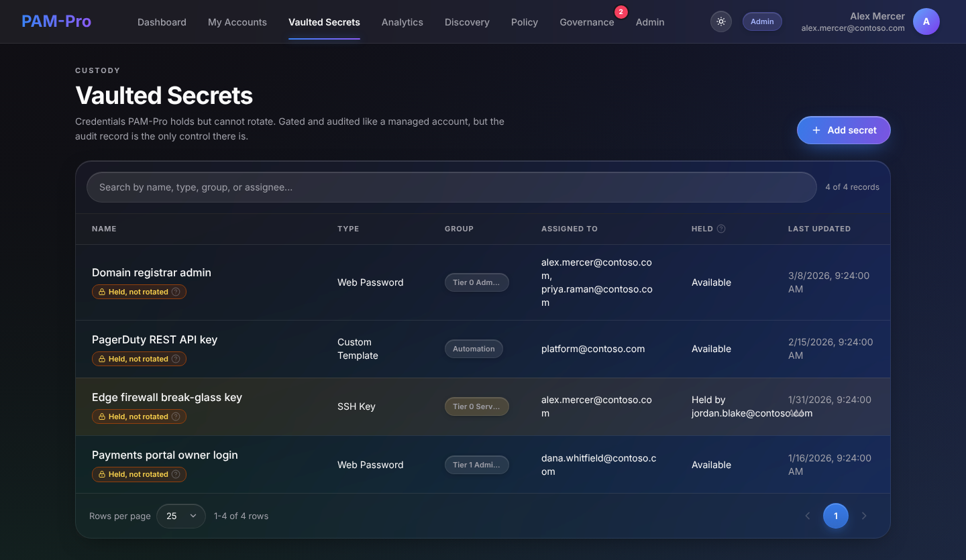This screenshot has height=560, width=966.
Task: Click the Governance notification badge showing 2
Action: coord(621,12)
